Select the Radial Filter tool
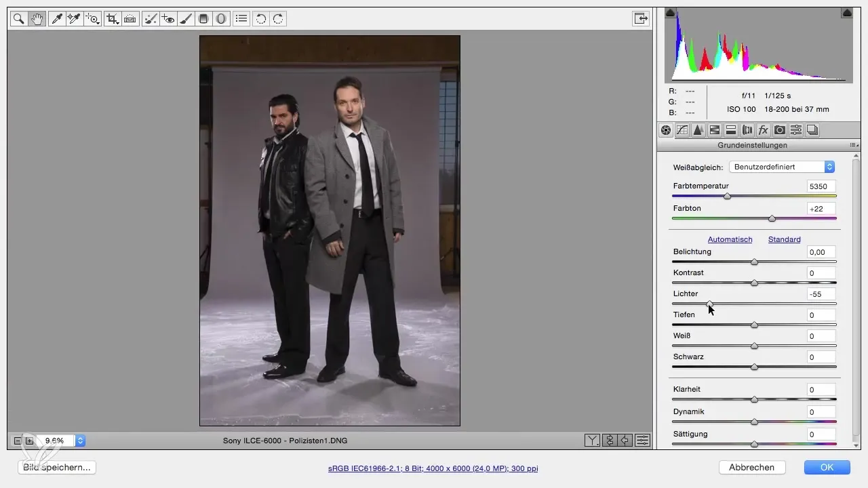The image size is (868, 488). 220,19
